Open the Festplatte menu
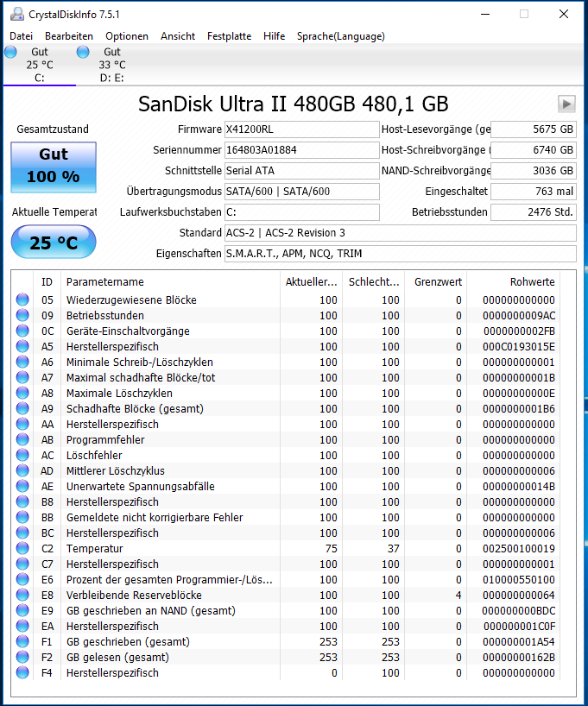The image size is (588, 706). (x=230, y=36)
